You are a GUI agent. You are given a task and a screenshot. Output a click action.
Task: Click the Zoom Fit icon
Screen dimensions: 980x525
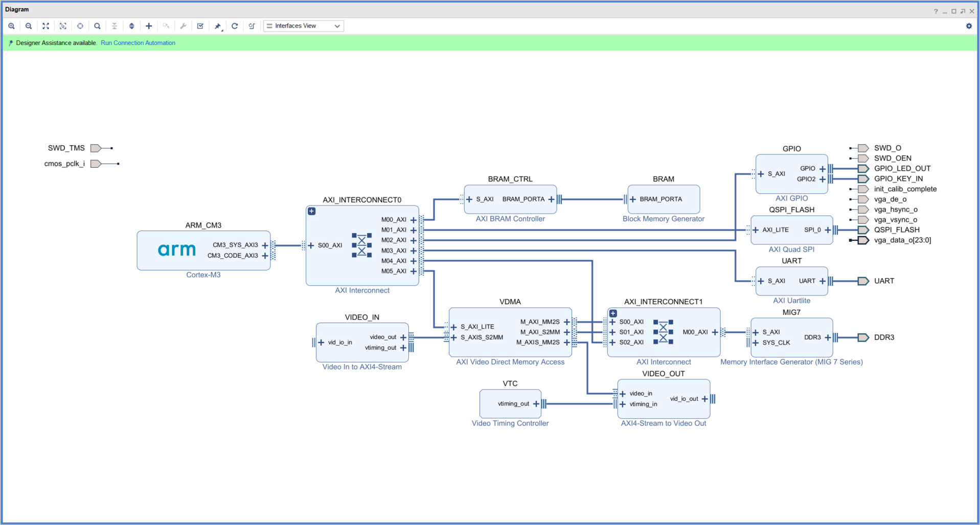pyautogui.click(x=45, y=26)
